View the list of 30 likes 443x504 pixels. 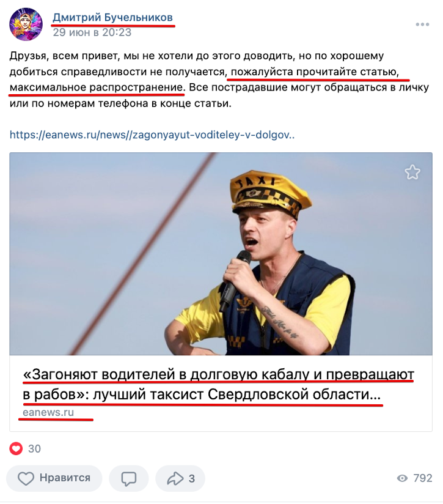(34, 449)
